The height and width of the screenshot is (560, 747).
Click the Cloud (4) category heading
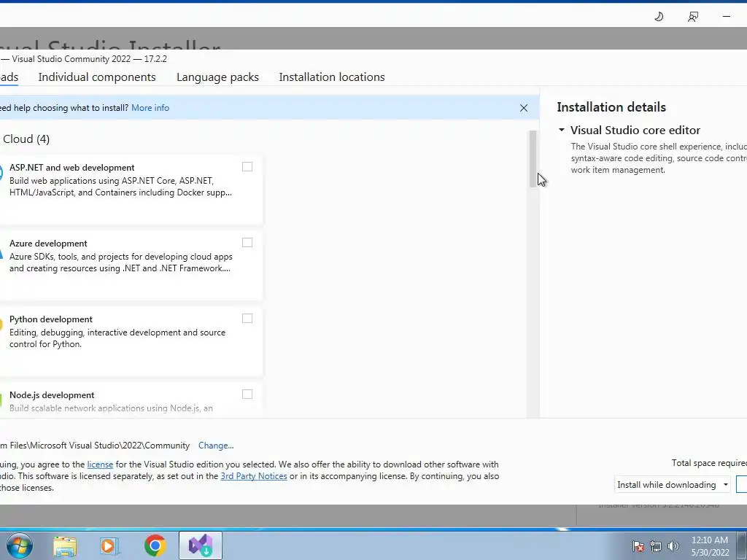pyautogui.click(x=26, y=139)
